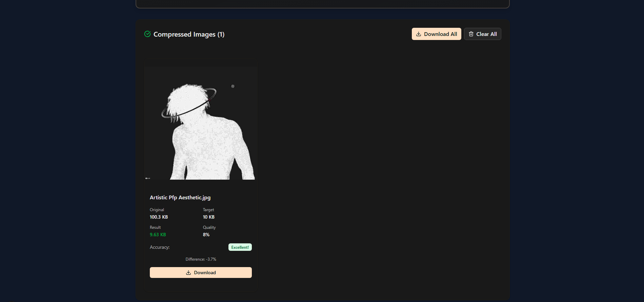Image resolution: width=644 pixels, height=302 pixels.
Task: Open the Artistic Pfp Aesthetic image preview
Action: [x=200, y=129]
